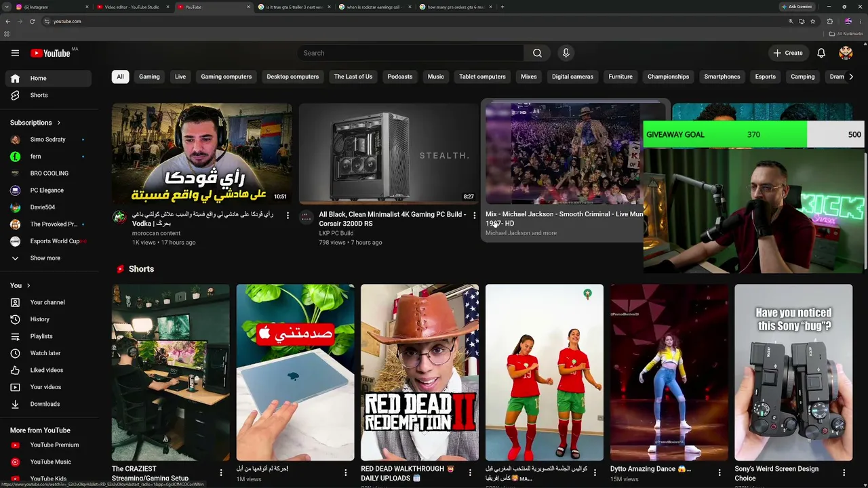Switch to the YouTube Studio browser tab

pyautogui.click(x=132, y=7)
